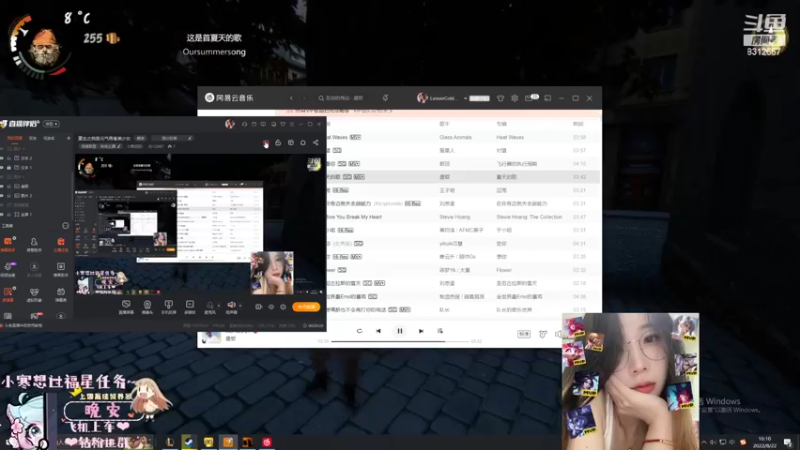The width and height of the screenshot is (800, 450).
Task: Play MV badge on Heat Waves row
Action: (x=356, y=137)
